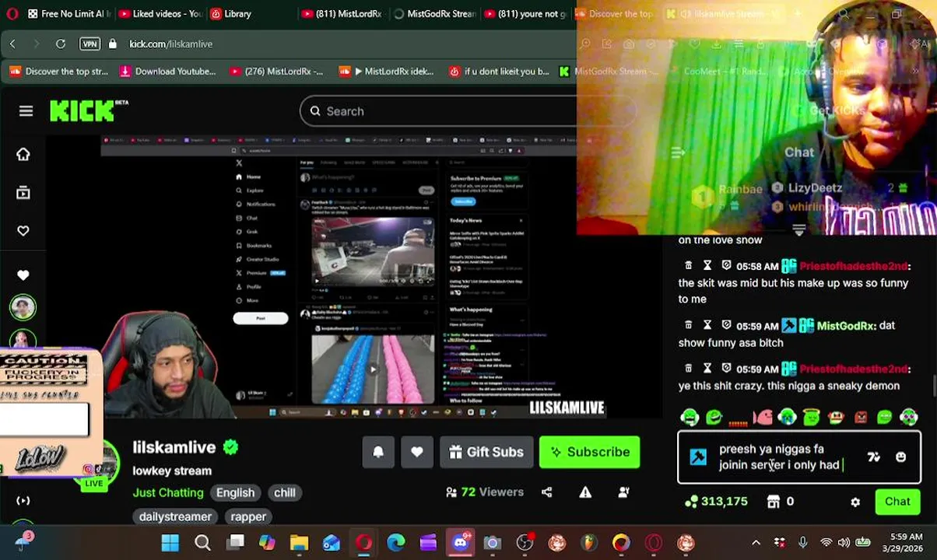The height and width of the screenshot is (560, 937).
Task: Click the green Subscribe button
Action: pos(590,452)
